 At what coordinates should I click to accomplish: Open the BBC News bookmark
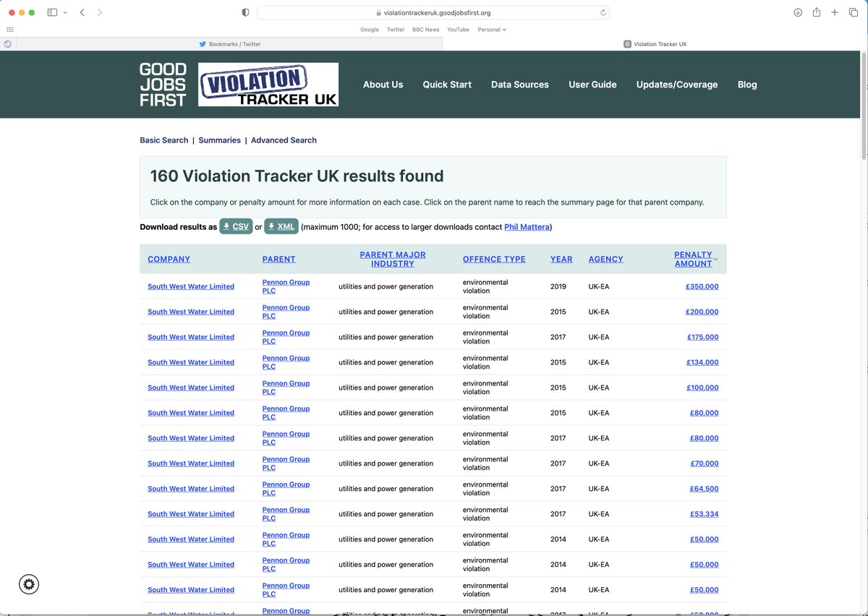click(426, 30)
